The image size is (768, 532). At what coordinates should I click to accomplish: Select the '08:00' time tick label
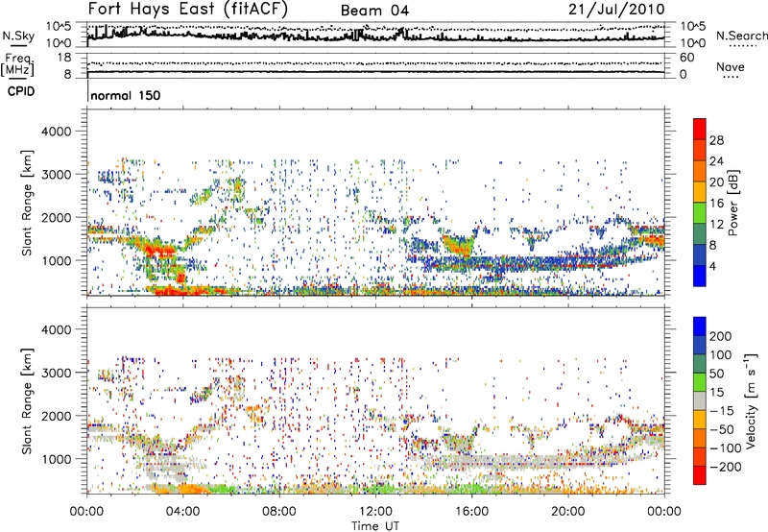tap(278, 512)
